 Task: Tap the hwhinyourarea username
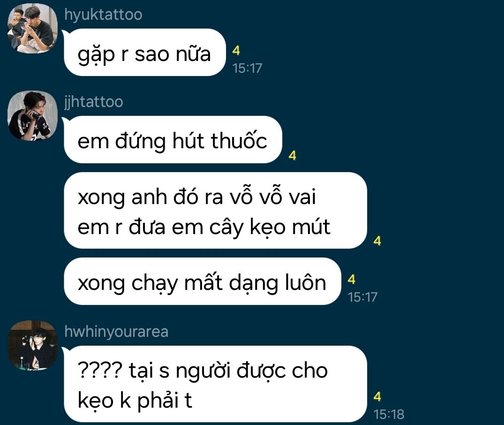tap(116, 331)
